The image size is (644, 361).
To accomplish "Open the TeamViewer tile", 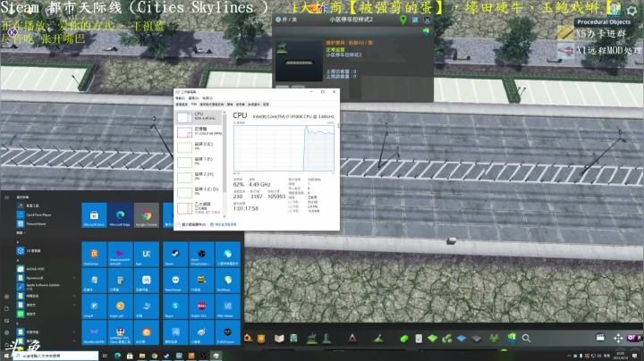I will click(175, 281).
